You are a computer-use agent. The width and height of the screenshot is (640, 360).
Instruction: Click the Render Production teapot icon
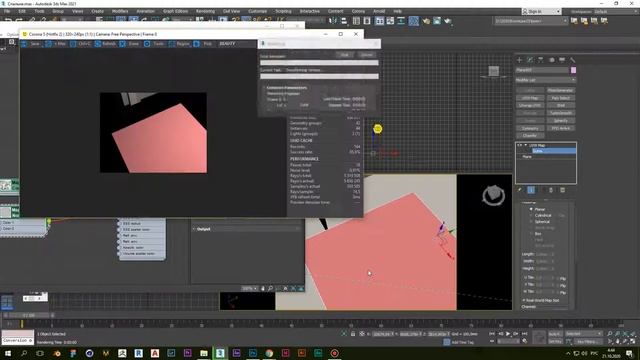coord(448,21)
